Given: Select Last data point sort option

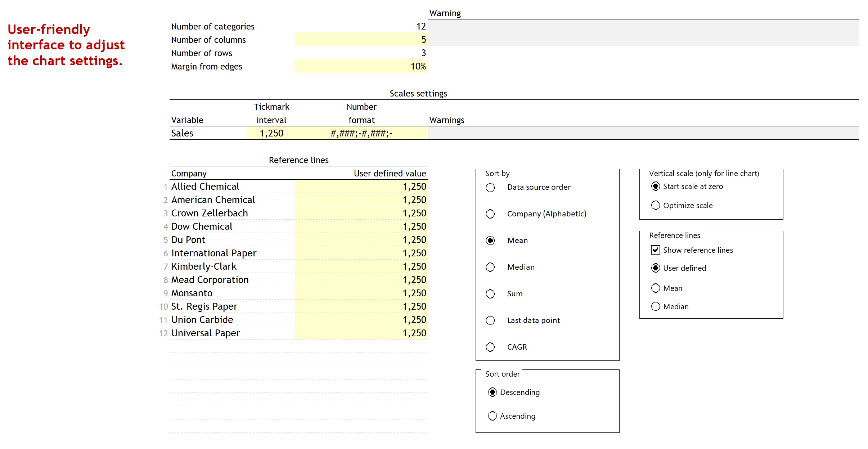Looking at the screenshot, I should click(490, 320).
